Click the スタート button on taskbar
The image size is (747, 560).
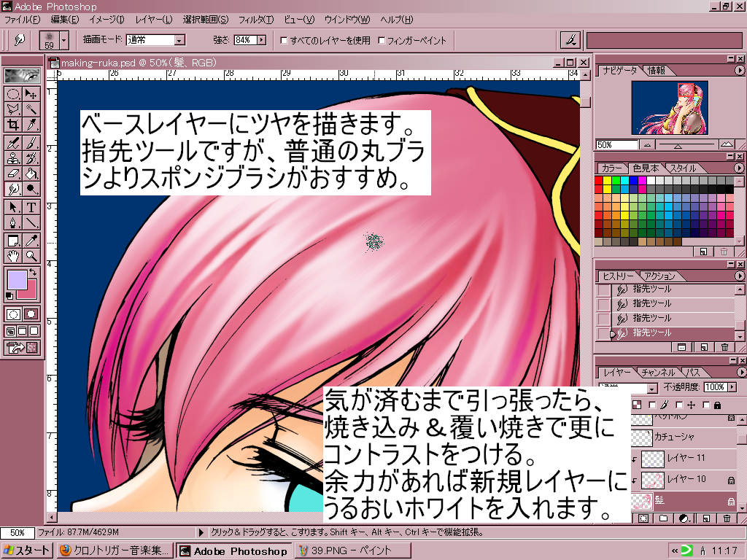(x=28, y=551)
